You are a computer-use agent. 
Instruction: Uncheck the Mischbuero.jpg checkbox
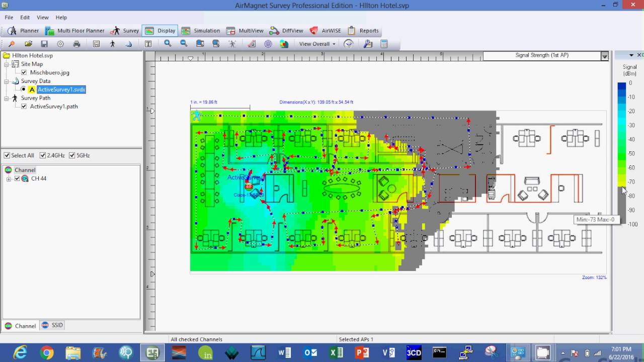pos(24,73)
